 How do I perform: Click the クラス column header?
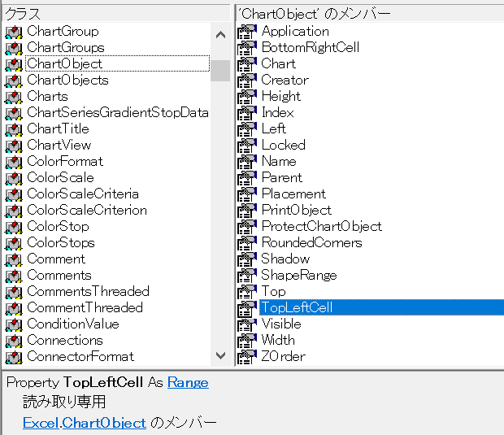point(116,14)
